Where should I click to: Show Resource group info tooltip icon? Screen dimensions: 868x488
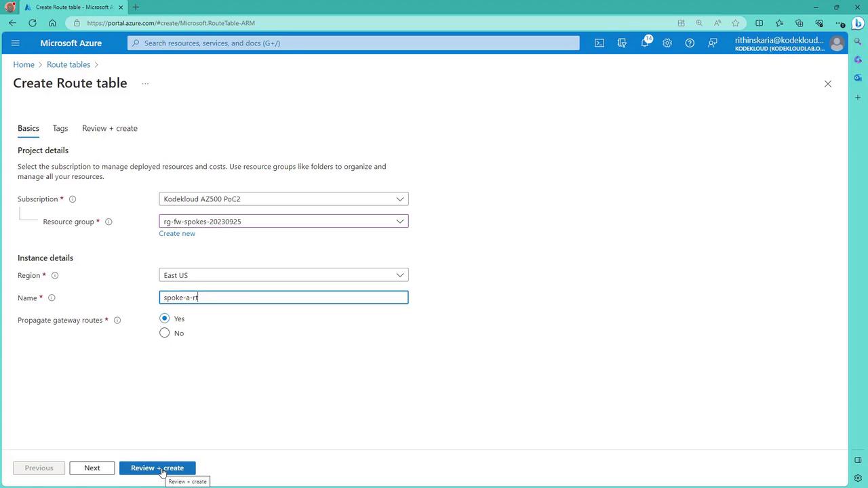[108, 222]
